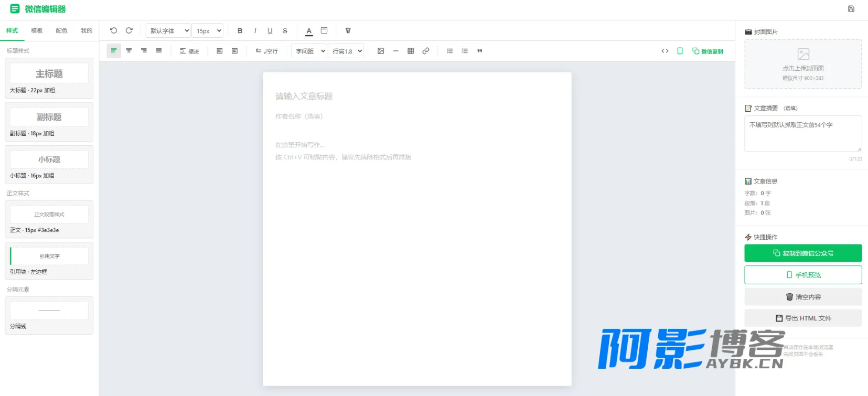Viewport: 868px width, 396px height.
Task: Open the 默认字体 font dropdown
Action: 168,31
